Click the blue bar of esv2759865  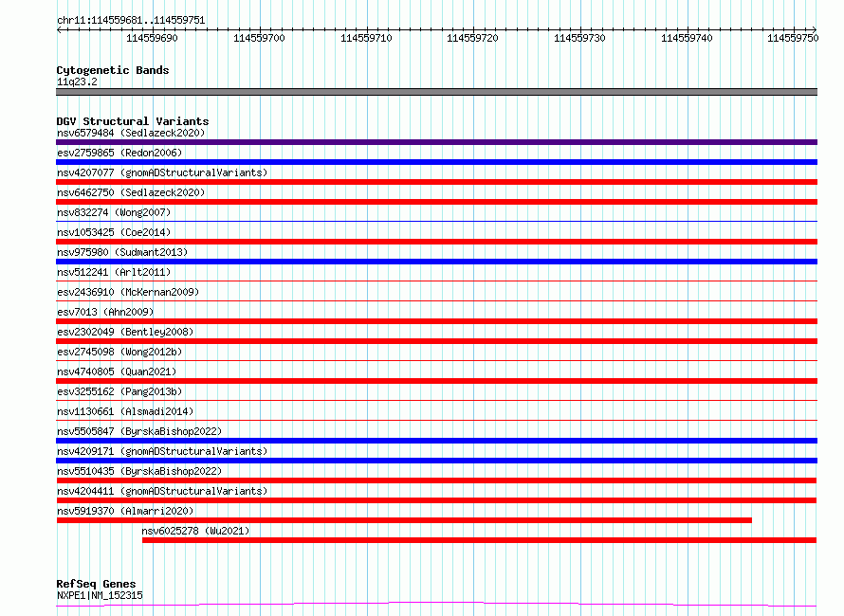click(436, 162)
